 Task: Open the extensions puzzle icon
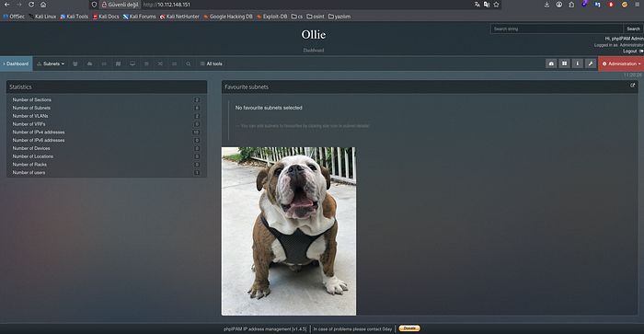pyautogui.click(x=571, y=5)
